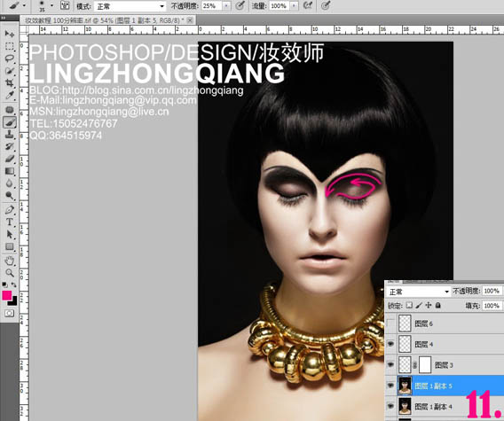
Task: Open brush mode dropdown 正常 in options bar
Action: coord(130,6)
